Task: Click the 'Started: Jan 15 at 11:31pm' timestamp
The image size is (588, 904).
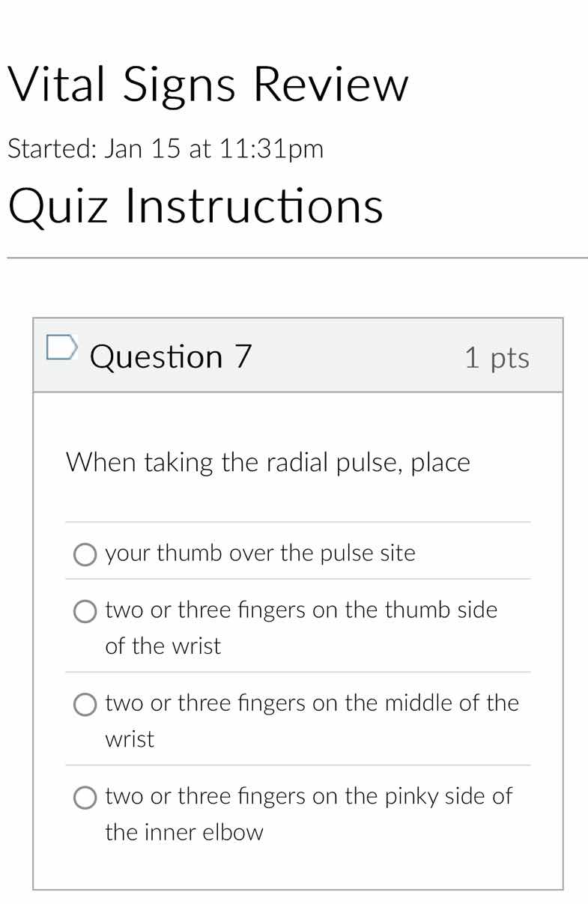Action: 166,148
